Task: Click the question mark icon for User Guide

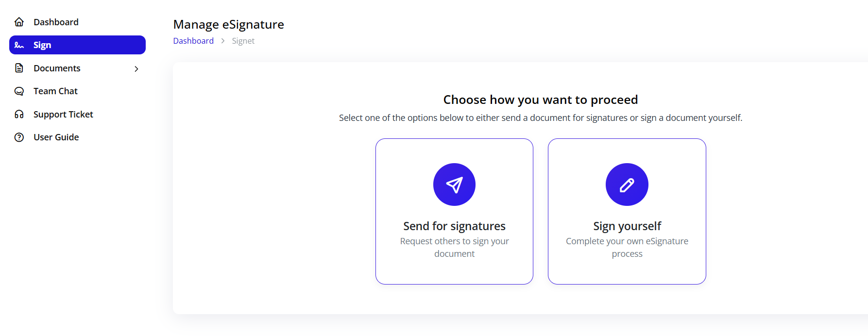Action: pyautogui.click(x=18, y=137)
